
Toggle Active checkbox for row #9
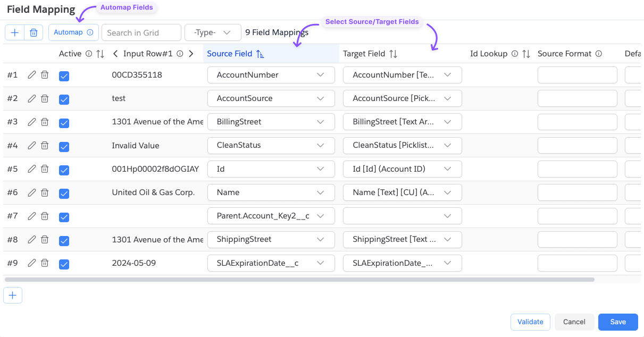click(64, 264)
